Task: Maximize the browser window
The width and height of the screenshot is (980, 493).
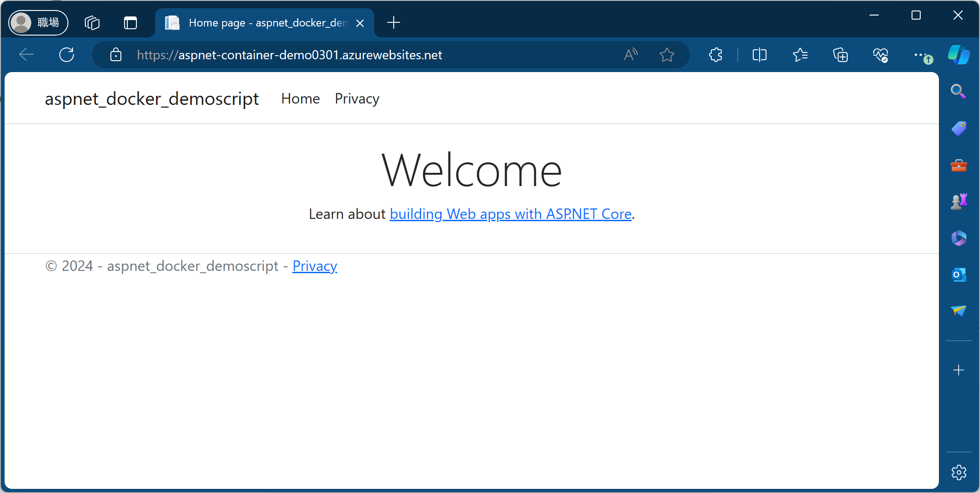Action: tap(916, 15)
